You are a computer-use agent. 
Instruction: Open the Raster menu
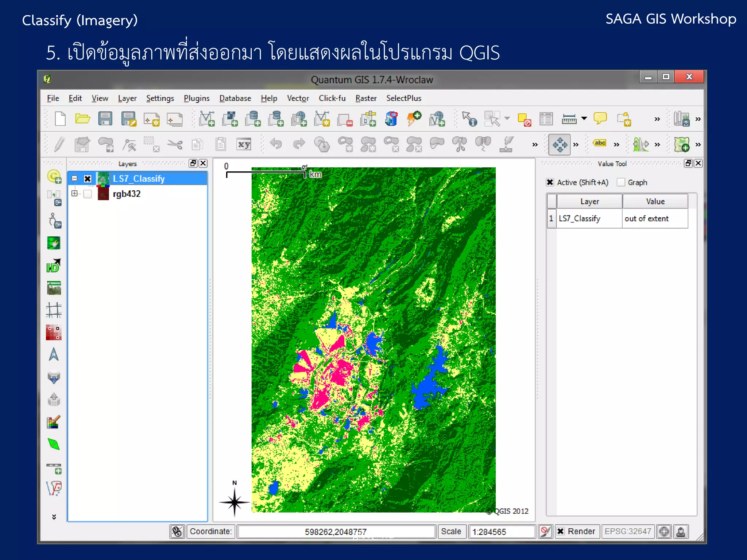coord(366,98)
